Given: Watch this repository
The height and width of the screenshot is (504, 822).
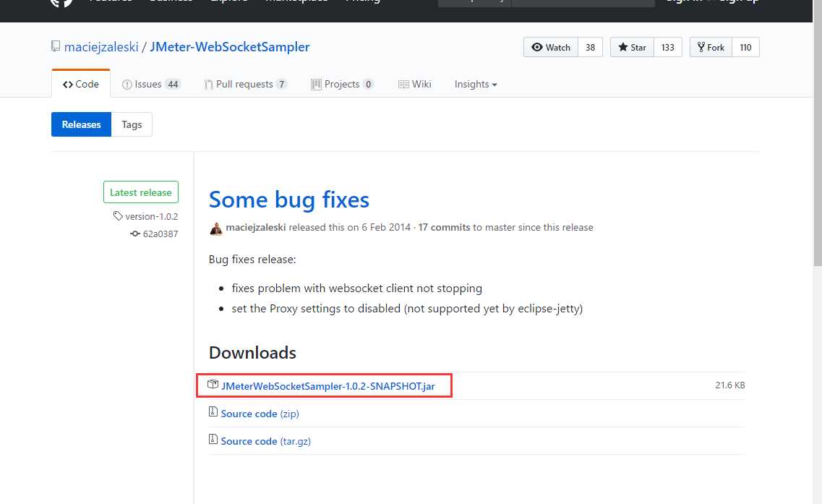Looking at the screenshot, I should (551, 47).
